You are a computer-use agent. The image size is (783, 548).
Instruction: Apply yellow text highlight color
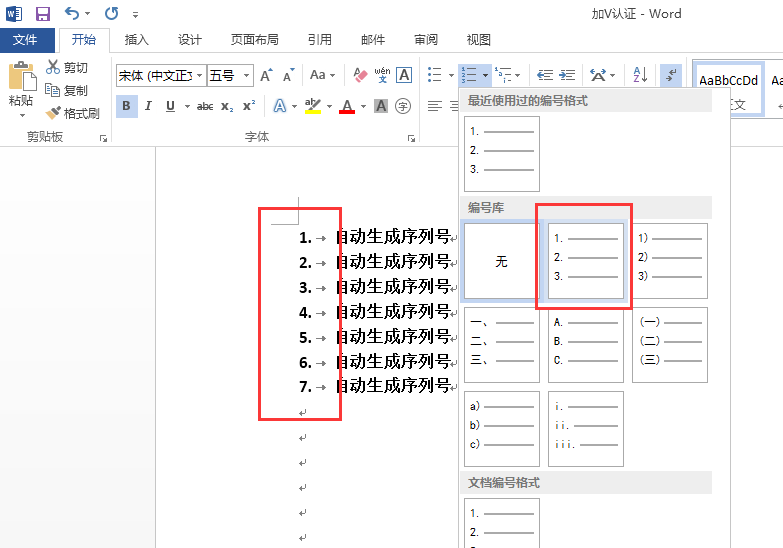(313, 106)
